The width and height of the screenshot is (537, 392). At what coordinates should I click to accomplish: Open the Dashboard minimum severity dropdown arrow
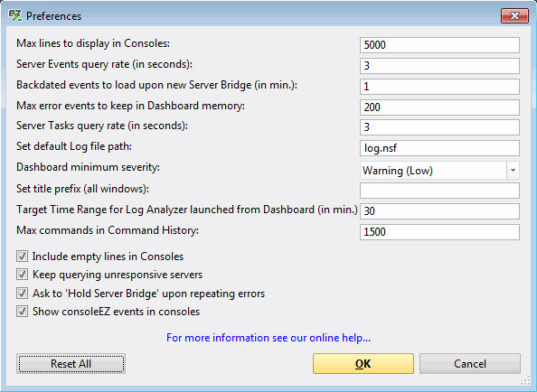pos(513,171)
